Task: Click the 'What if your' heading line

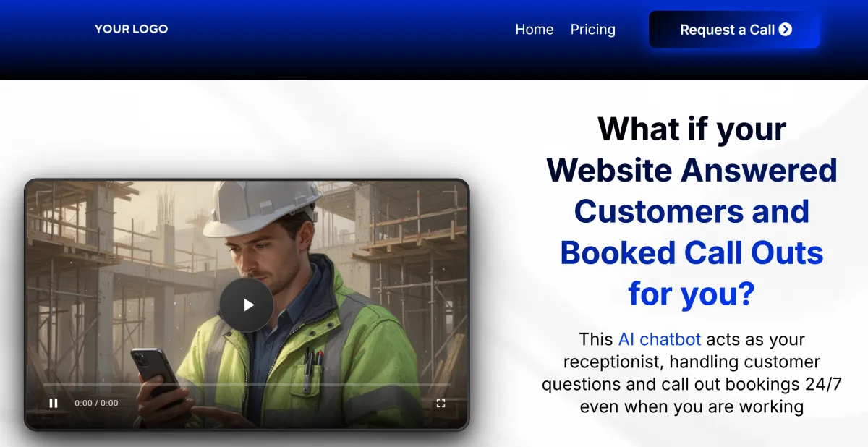Action: coord(692,129)
